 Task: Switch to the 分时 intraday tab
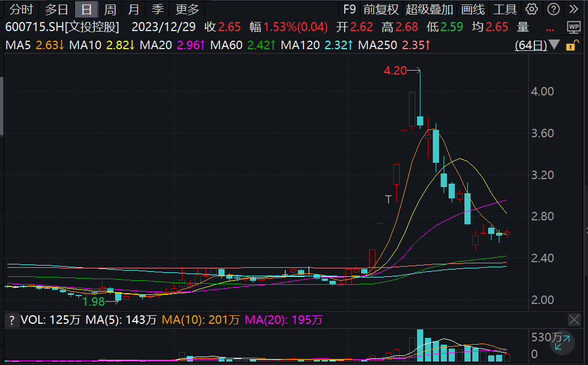pos(21,9)
